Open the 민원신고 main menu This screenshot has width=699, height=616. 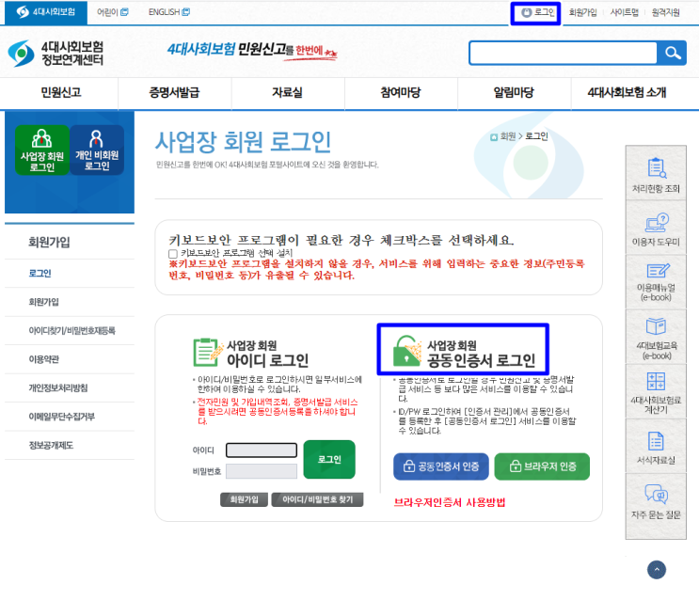click(61, 93)
